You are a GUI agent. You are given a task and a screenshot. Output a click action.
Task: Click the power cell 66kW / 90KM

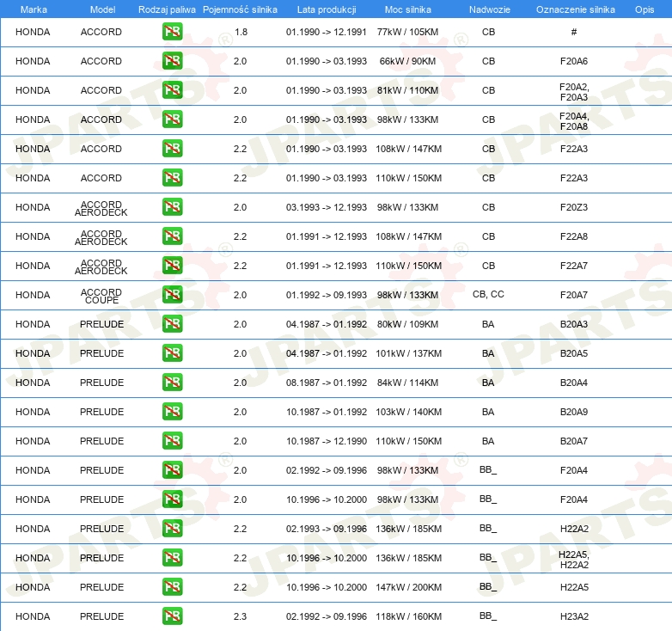coord(407,61)
